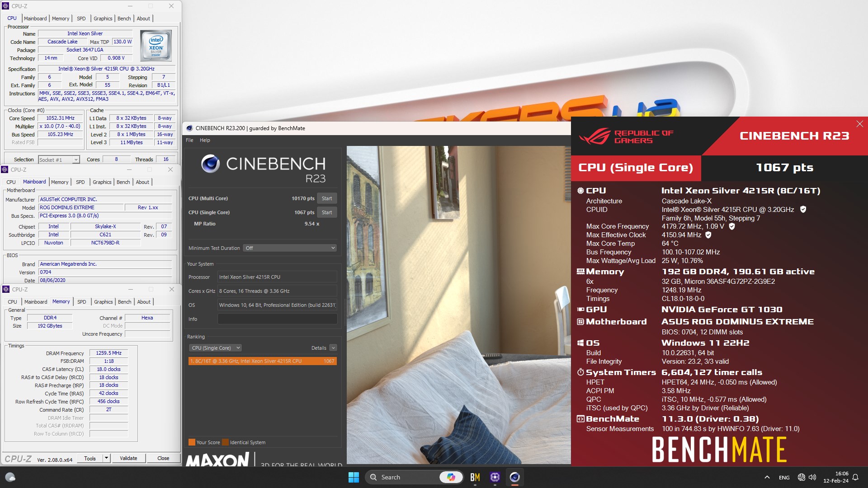Close the BenchMate result panel
The width and height of the screenshot is (868, 488).
coord(859,124)
